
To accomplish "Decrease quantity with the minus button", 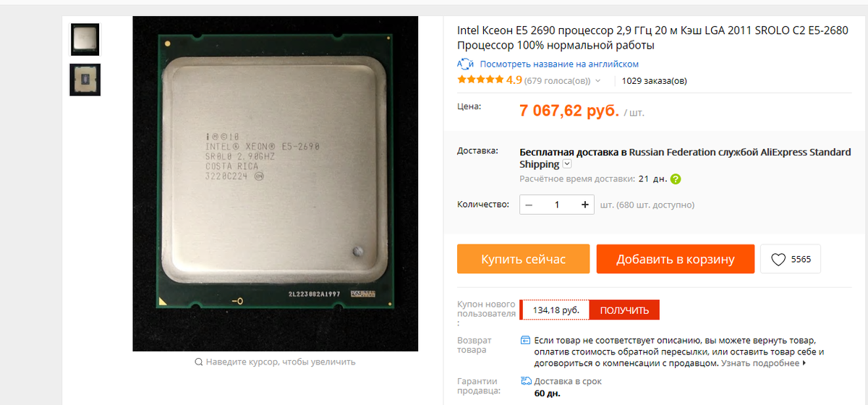I will tap(529, 205).
